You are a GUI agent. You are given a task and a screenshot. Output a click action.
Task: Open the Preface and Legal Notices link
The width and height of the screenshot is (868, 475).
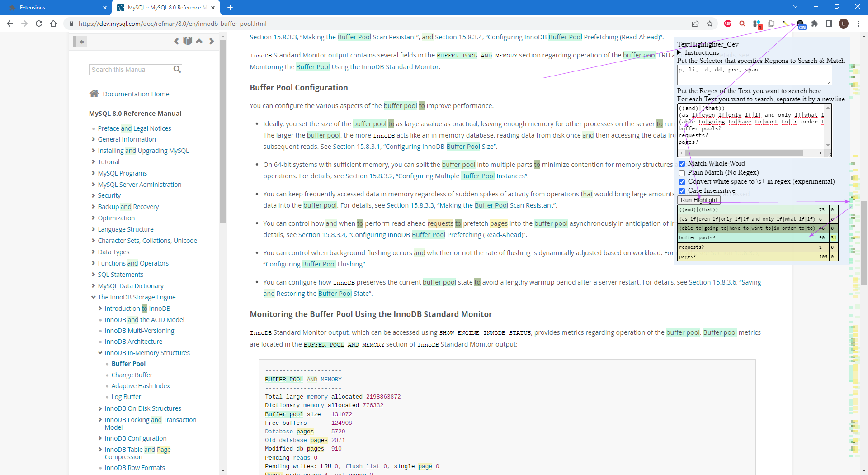pyautogui.click(x=134, y=128)
